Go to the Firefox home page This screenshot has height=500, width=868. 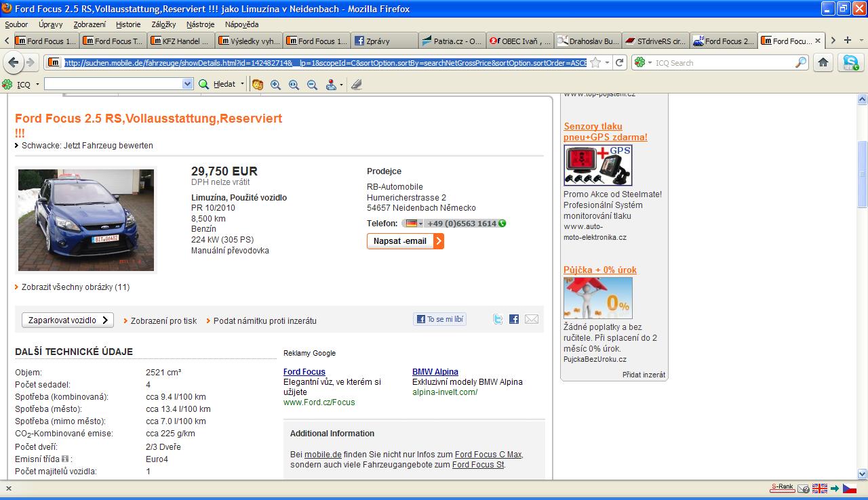click(x=823, y=62)
